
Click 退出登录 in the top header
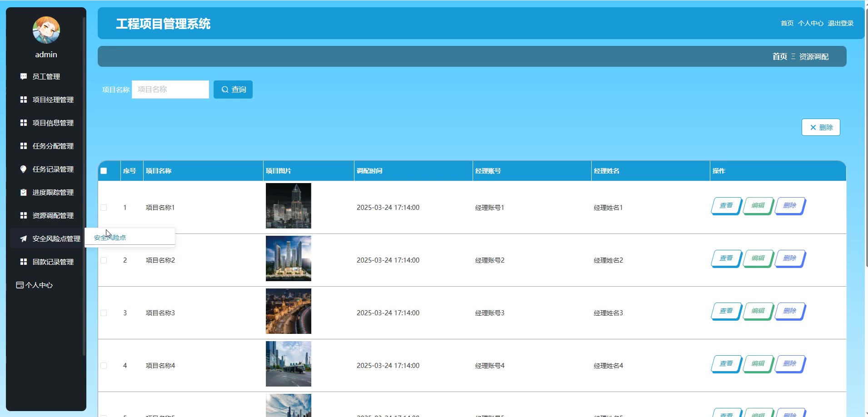tap(840, 23)
